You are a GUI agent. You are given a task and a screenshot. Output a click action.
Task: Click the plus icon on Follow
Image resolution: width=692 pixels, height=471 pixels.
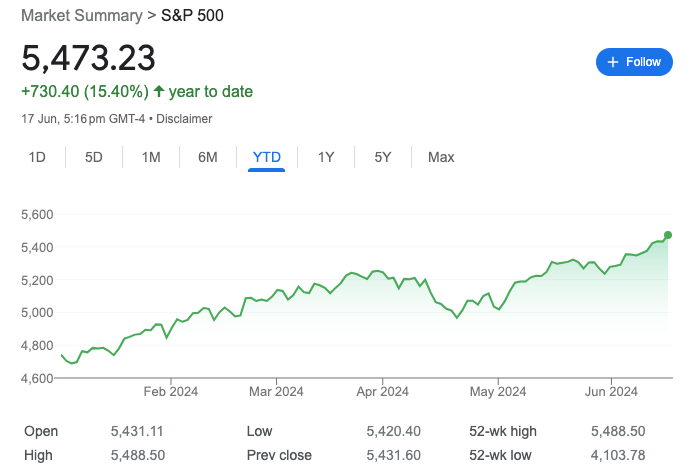pyautogui.click(x=611, y=62)
